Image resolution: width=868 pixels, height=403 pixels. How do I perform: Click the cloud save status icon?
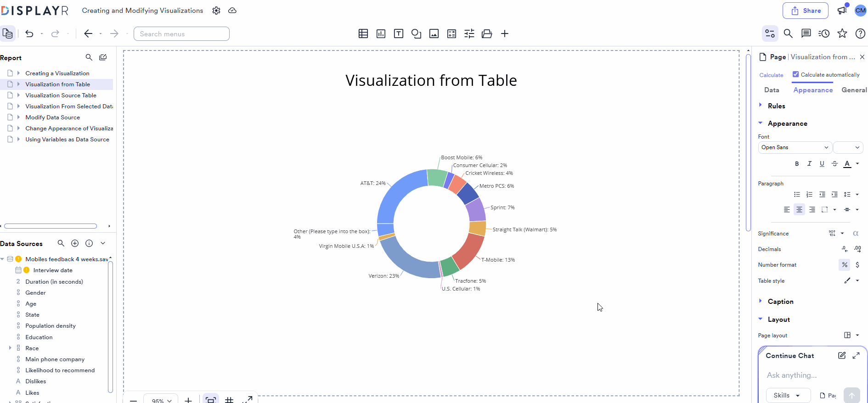pyautogui.click(x=232, y=11)
